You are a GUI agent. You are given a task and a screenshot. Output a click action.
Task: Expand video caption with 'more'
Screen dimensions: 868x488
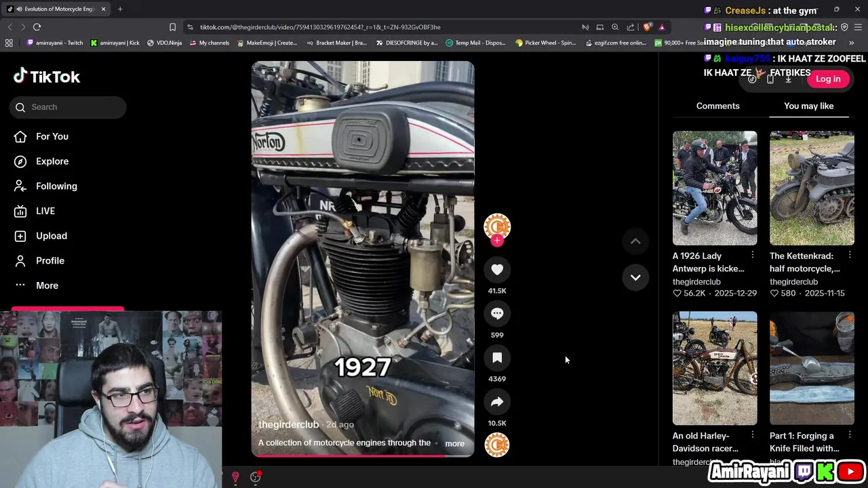pyautogui.click(x=454, y=443)
